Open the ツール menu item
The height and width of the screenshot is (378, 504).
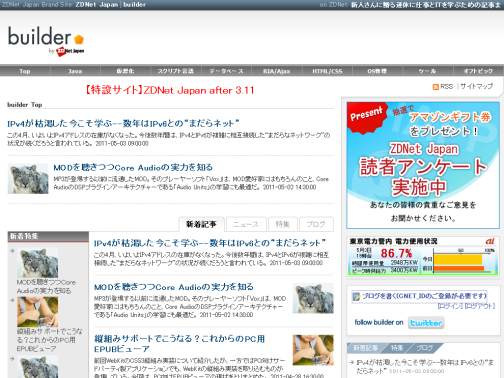tap(427, 71)
